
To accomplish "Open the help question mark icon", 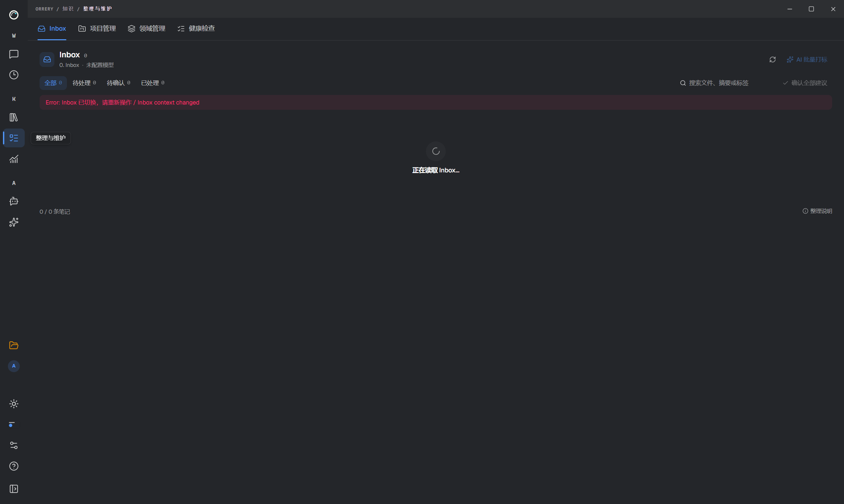I will 14,466.
